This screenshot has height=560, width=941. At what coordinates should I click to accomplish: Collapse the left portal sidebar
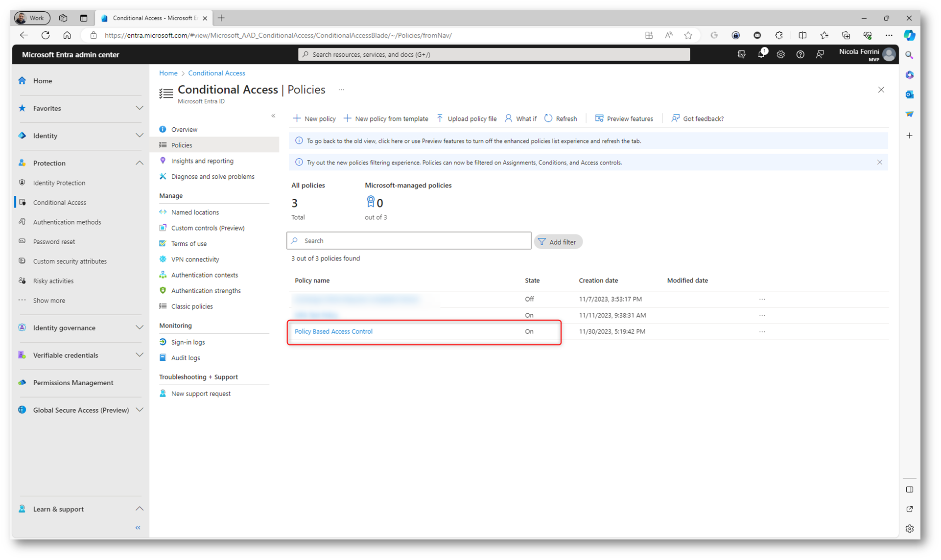(138, 528)
